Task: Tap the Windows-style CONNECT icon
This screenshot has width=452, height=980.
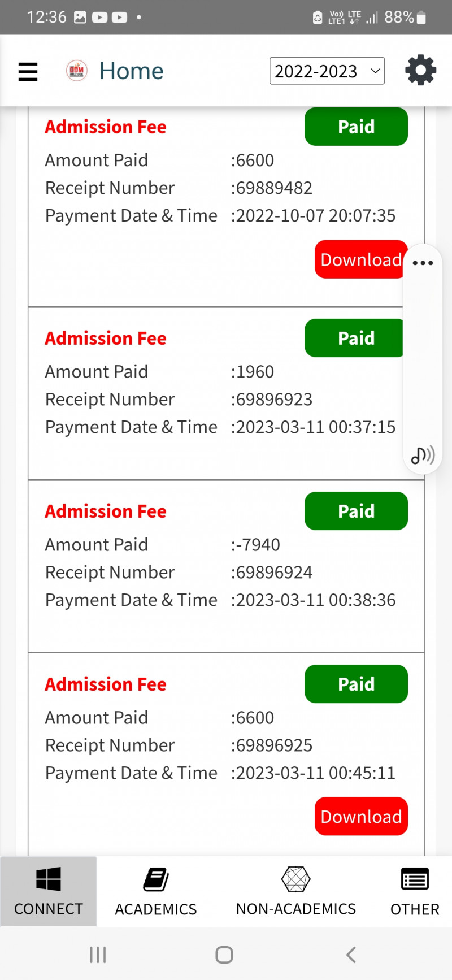Action: tap(49, 879)
